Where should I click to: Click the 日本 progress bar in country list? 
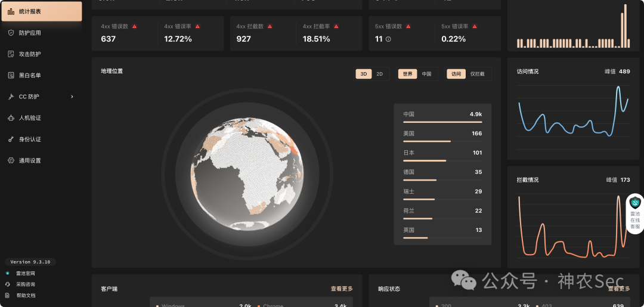[442, 160]
